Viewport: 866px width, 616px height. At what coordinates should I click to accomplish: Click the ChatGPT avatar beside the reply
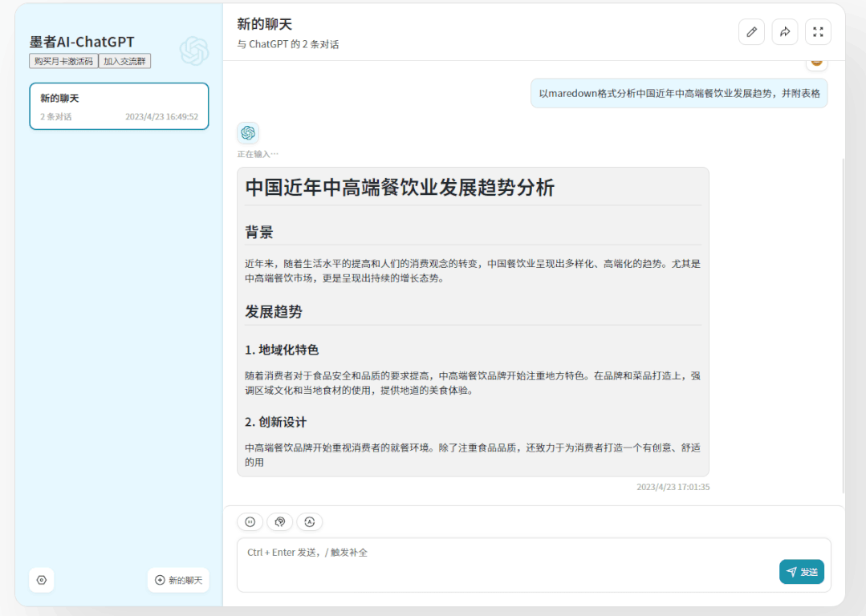(248, 133)
